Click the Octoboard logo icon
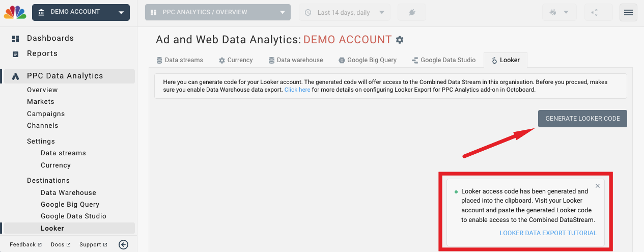 point(15,12)
